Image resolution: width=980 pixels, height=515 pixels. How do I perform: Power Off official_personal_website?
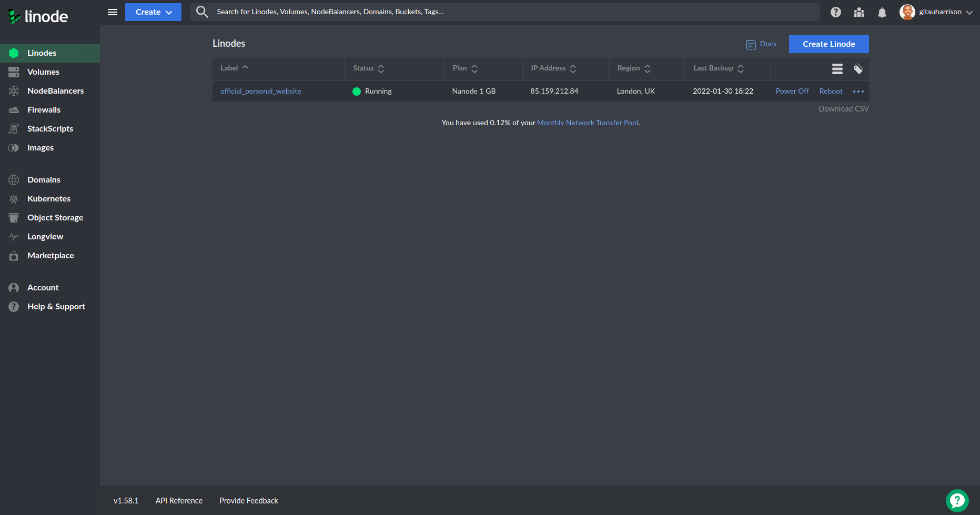coord(792,91)
